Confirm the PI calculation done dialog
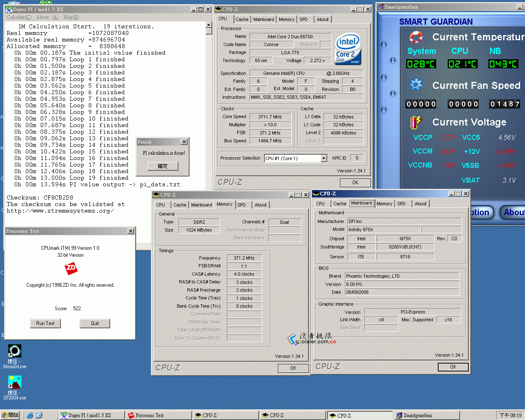This screenshot has width=525, height=420. point(163,166)
